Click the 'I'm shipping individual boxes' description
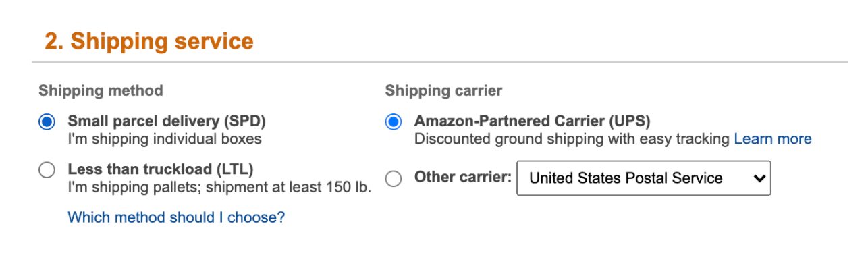 (x=164, y=139)
